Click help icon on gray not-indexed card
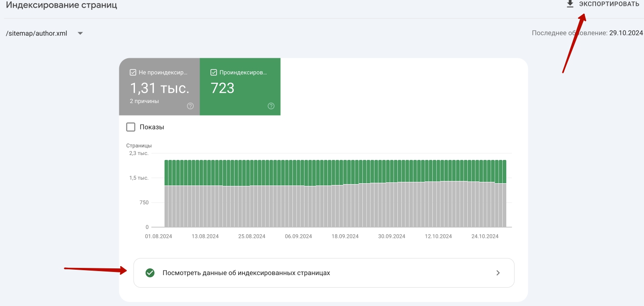This screenshot has height=306, width=644. tap(190, 106)
